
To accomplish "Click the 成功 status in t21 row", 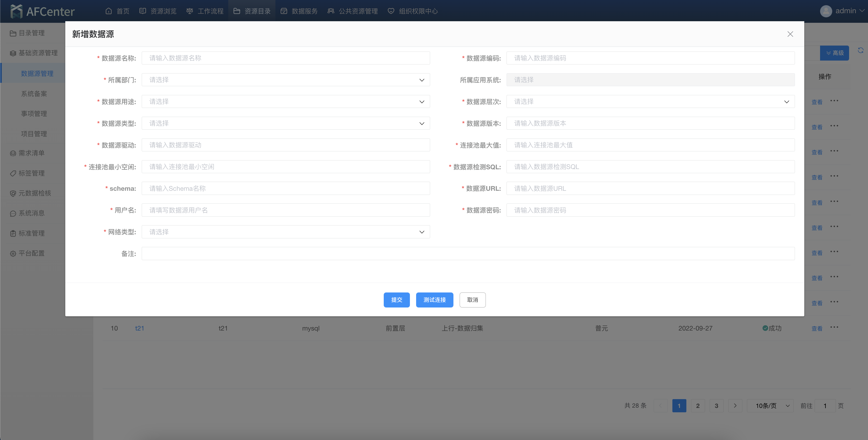I will 772,328.
